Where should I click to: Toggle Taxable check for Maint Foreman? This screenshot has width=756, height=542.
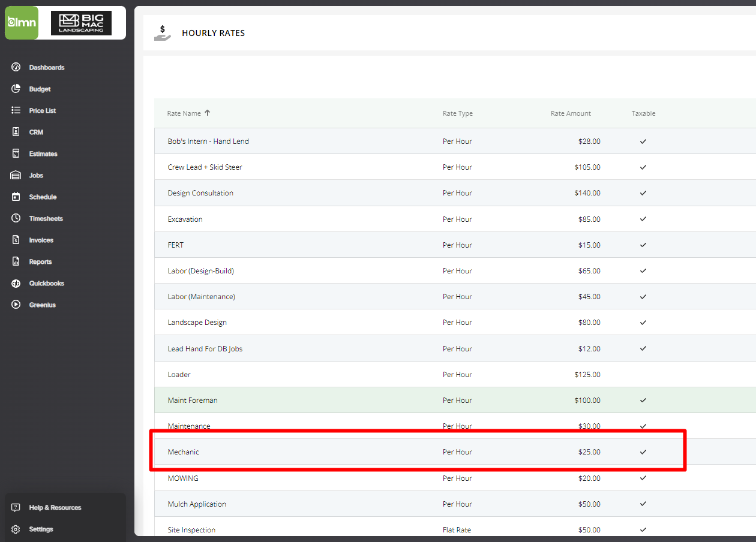tap(643, 400)
